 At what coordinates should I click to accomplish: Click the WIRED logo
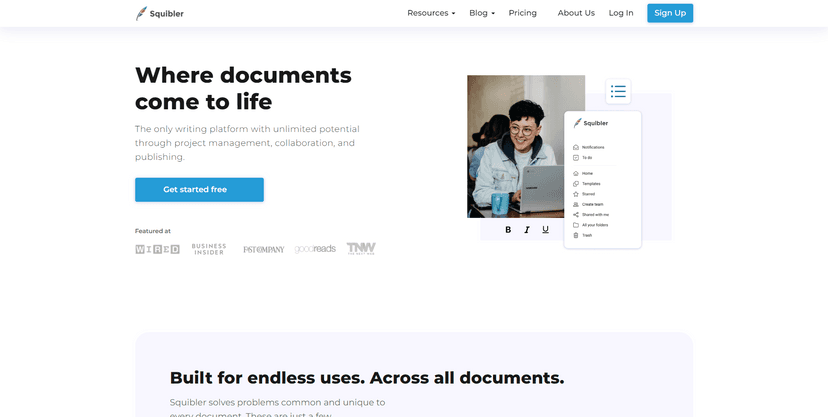(157, 249)
